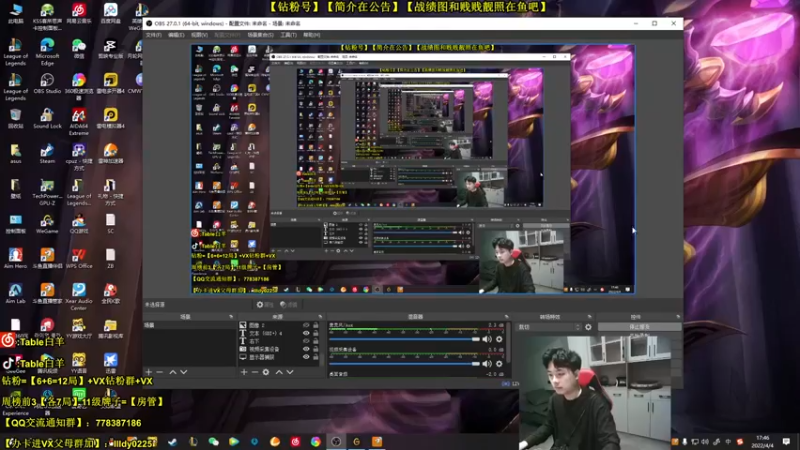Viewport: 800px width, 450px height.
Task: Open Steam from the taskbar
Action: 172,442
